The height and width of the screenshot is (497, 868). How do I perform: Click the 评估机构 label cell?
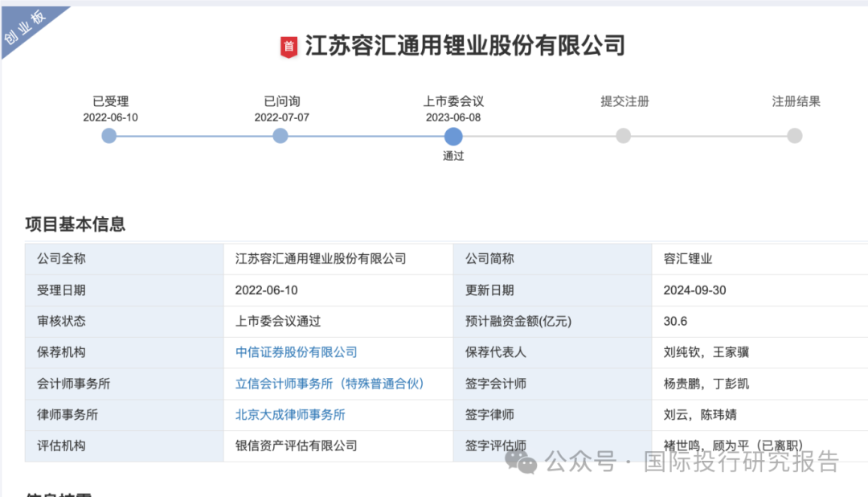point(124,446)
